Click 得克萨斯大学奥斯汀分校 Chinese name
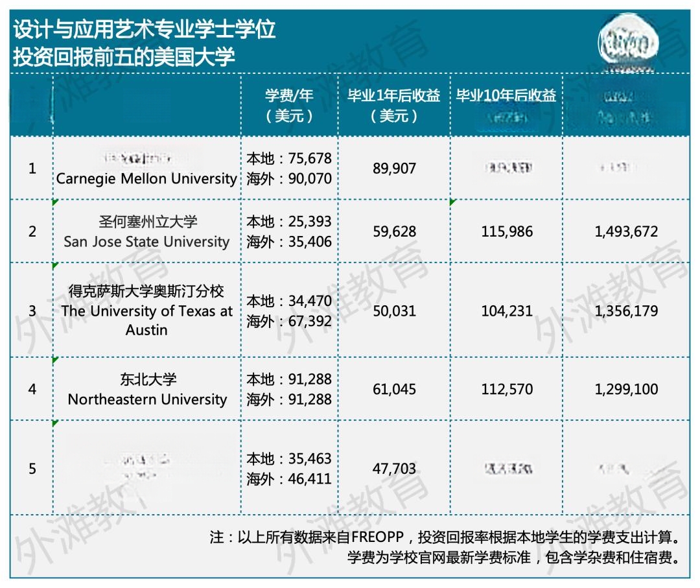 146,291
